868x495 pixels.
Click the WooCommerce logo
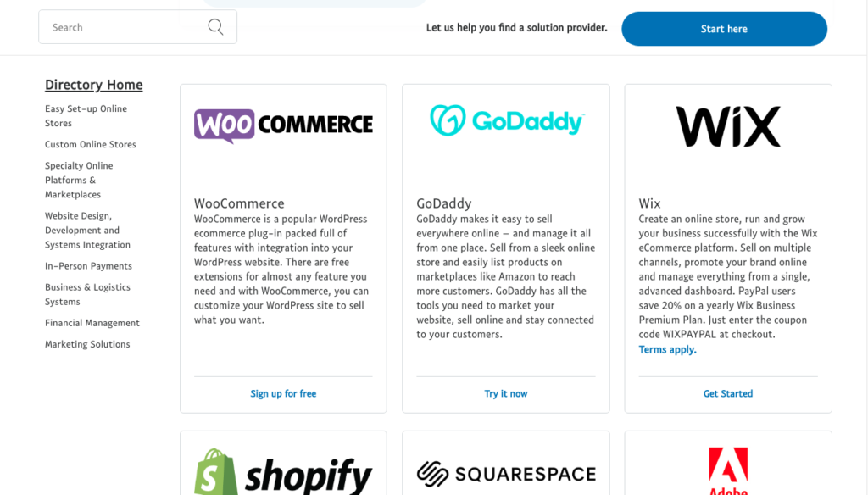coord(283,125)
